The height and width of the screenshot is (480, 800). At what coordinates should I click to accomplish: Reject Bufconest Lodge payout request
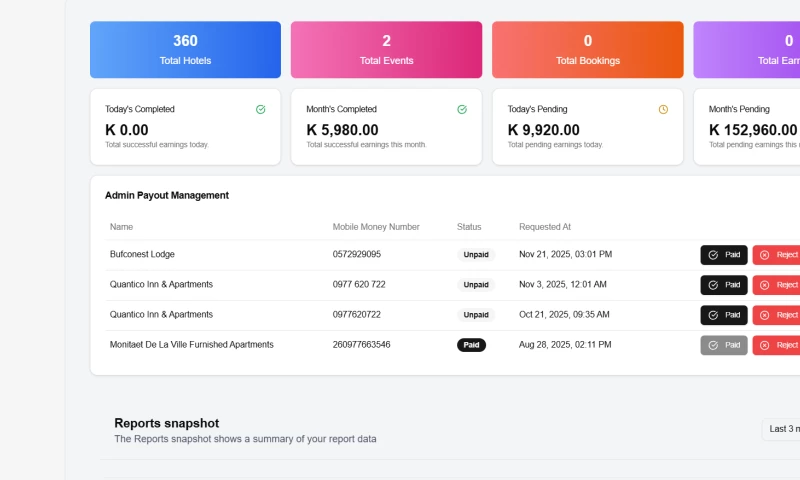click(776, 255)
